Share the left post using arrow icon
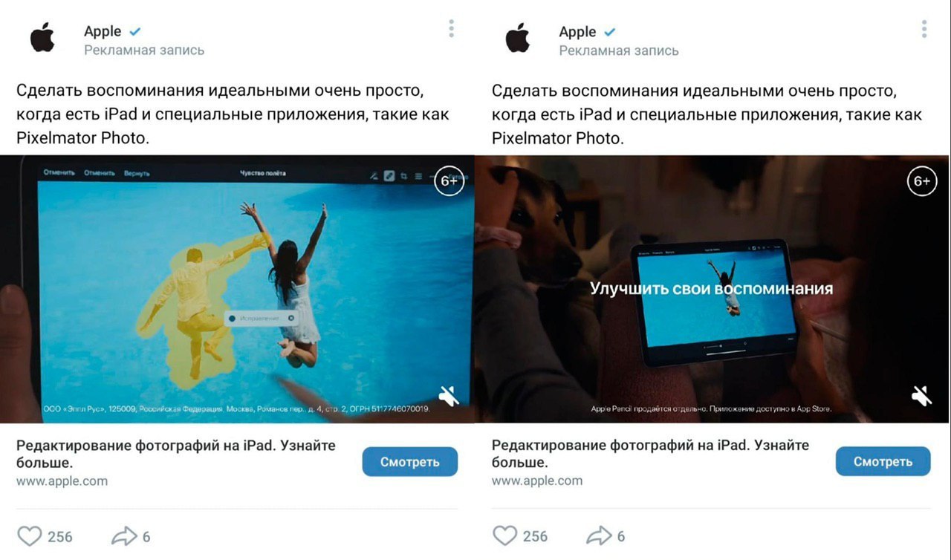Screen dimensions: 951x560 point(125,535)
